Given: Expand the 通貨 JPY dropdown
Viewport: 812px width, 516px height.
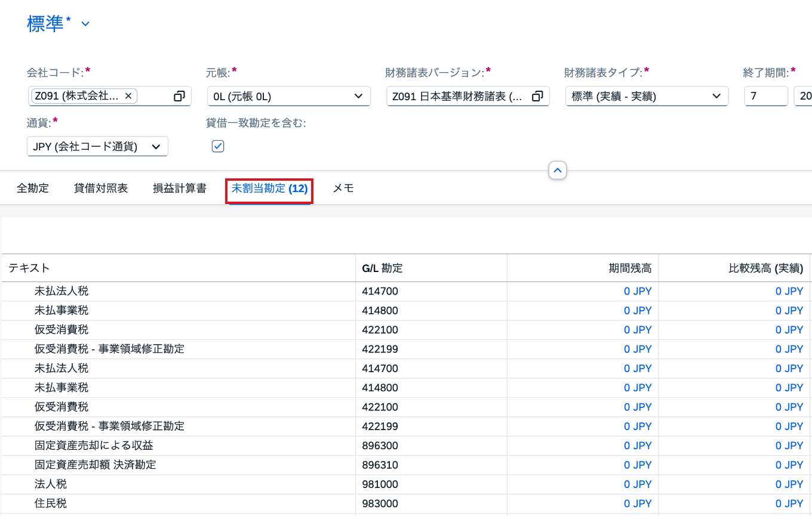Looking at the screenshot, I should (x=156, y=146).
